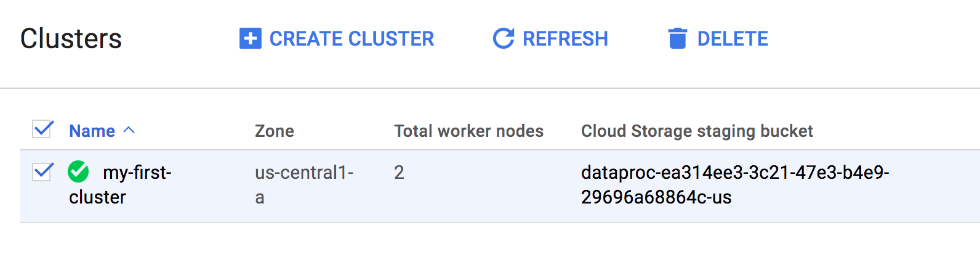The height and width of the screenshot is (259, 980).
Task: Click the CREATE CLUSTER button label
Action: [351, 39]
